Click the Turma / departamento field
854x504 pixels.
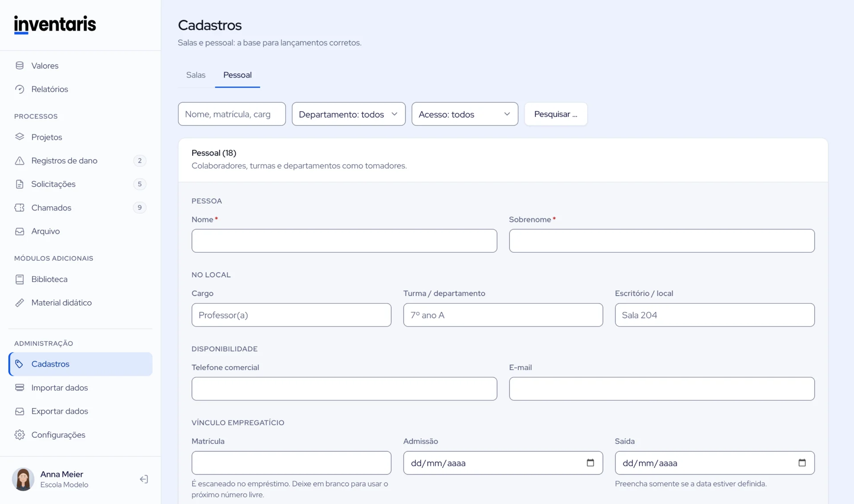[x=503, y=315]
